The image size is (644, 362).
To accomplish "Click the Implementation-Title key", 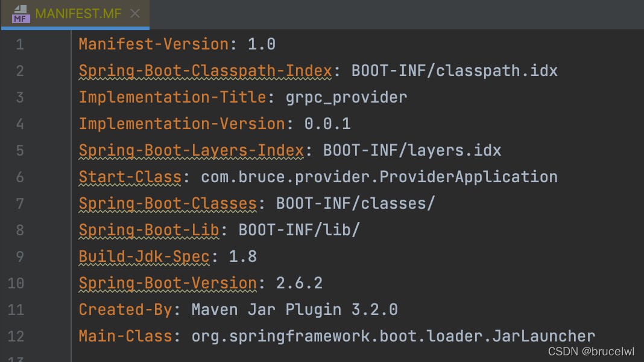I will tap(172, 97).
